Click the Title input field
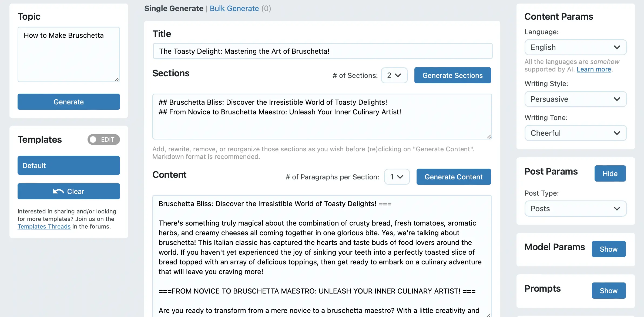644x317 pixels. (323, 51)
